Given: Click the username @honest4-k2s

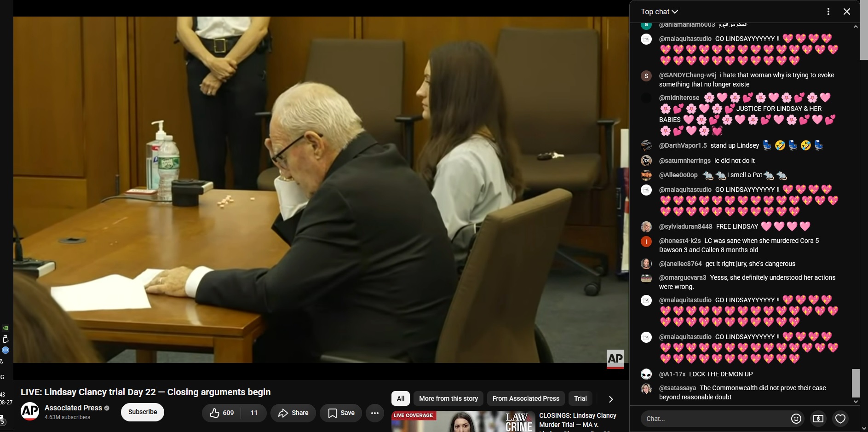Looking at the screenshot, I should pyautogui.click(x=680, y=241).
